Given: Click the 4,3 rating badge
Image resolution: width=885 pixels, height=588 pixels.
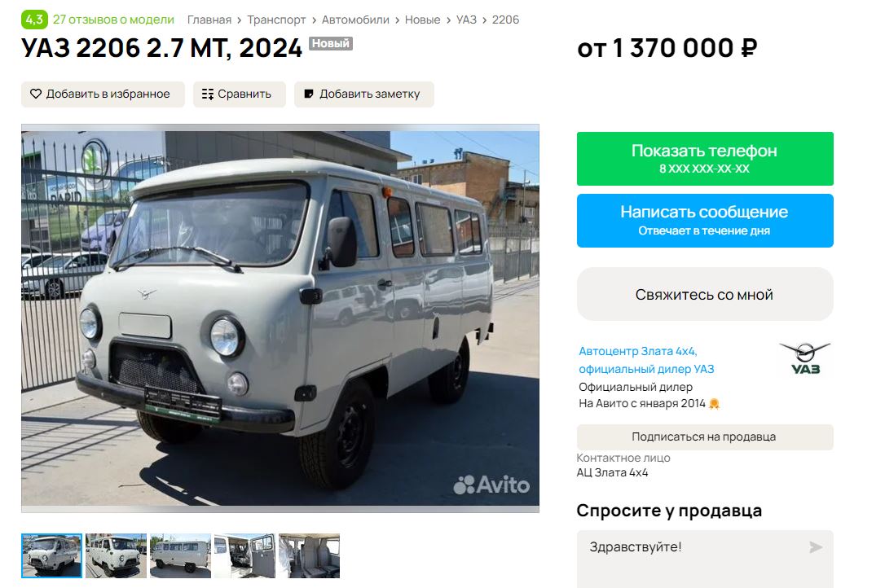Looking at the screenshot, I should point(34,20).
